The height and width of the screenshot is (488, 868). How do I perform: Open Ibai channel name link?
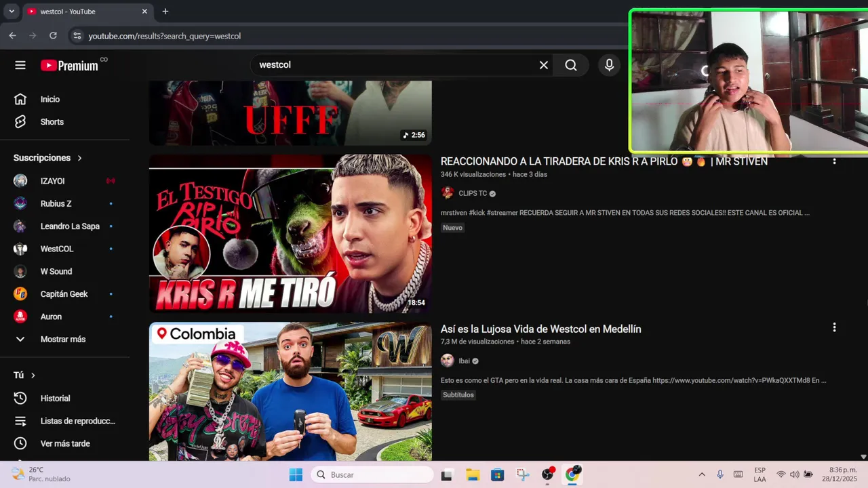tap(465, 361)
